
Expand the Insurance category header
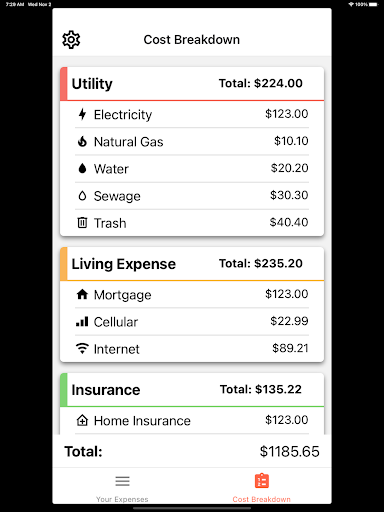point(192,390)
